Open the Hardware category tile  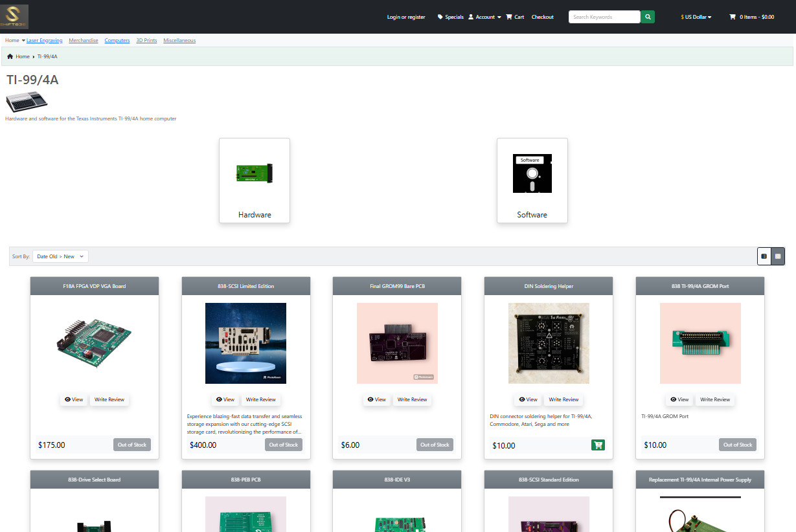[x=255, y=181]
